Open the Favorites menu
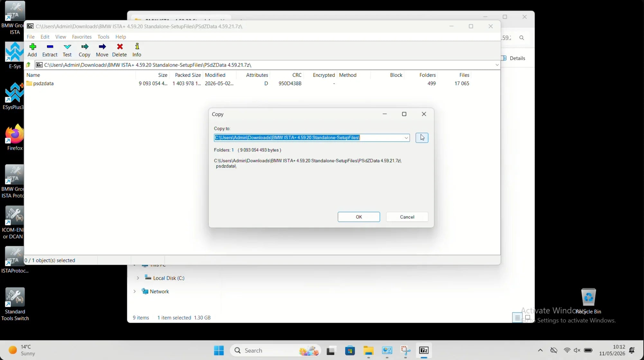Image resolution: width=644 pixels, height=360 pixels. tap(82, 37)
